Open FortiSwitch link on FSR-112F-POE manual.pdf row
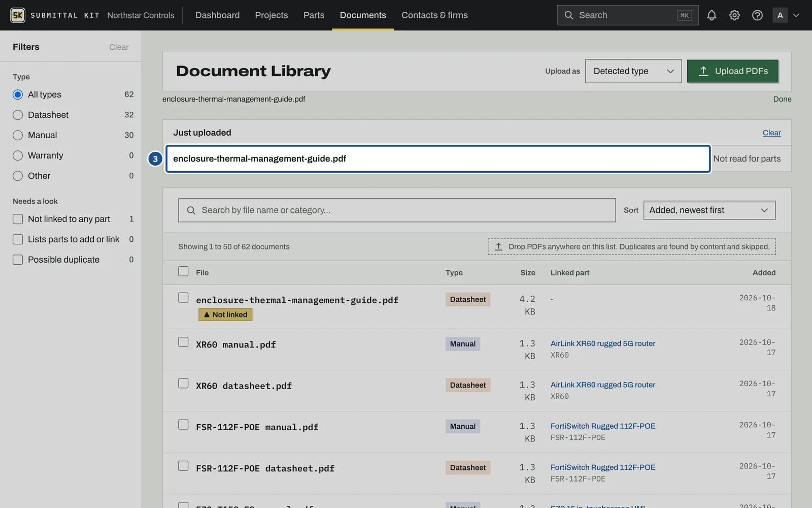This screenshot has width=812, height=508. 603,426
